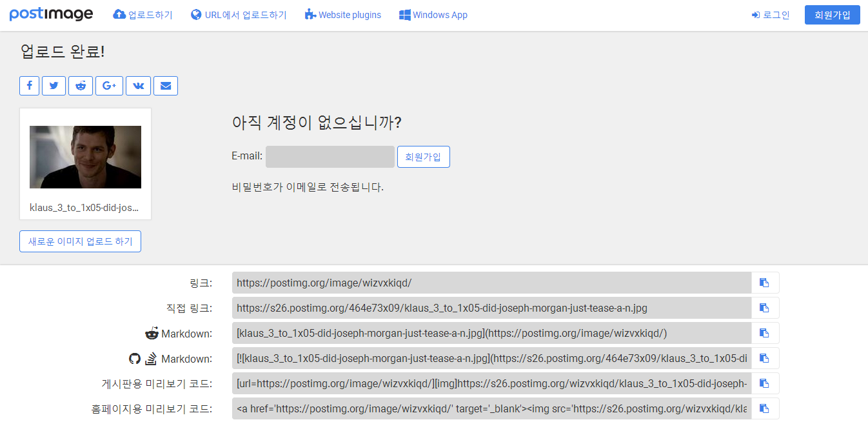Select the 링크 URL field

click(x=492, y=283)
